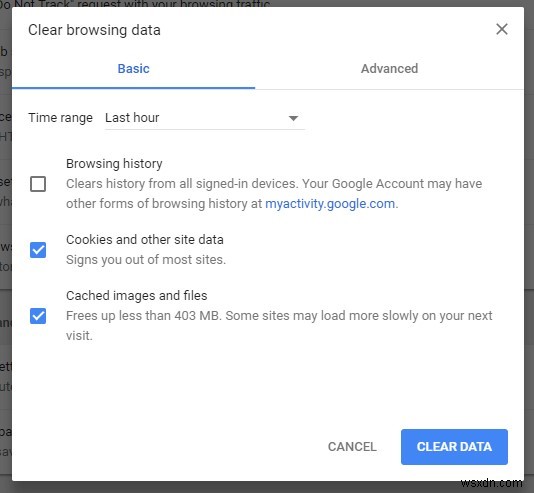Click the Cached images and files label
The height and width of the screenshot is (493, 534).
[x=137, y=296]
